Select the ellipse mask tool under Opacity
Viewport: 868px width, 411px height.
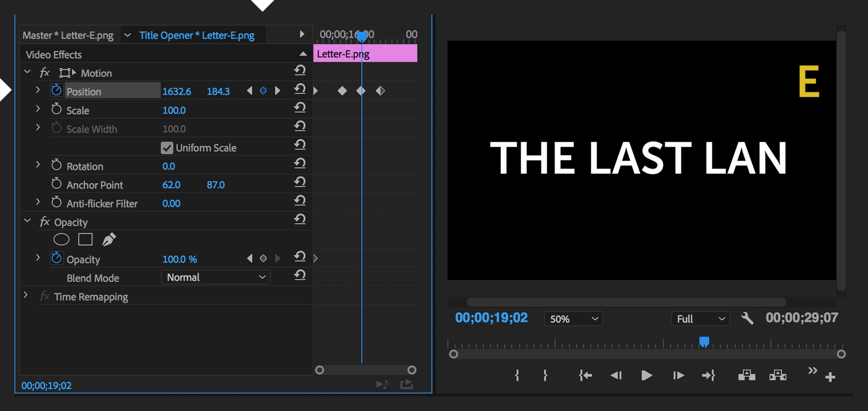pos(61,239)
